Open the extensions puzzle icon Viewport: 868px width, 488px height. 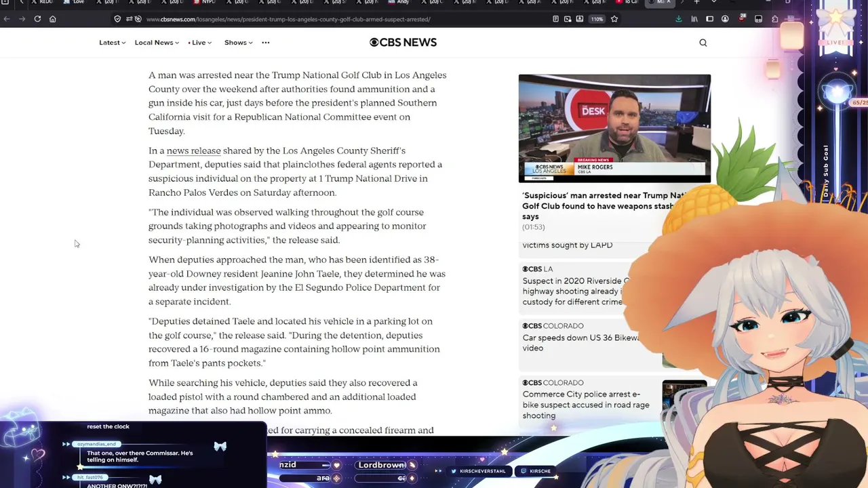[775, 19]
